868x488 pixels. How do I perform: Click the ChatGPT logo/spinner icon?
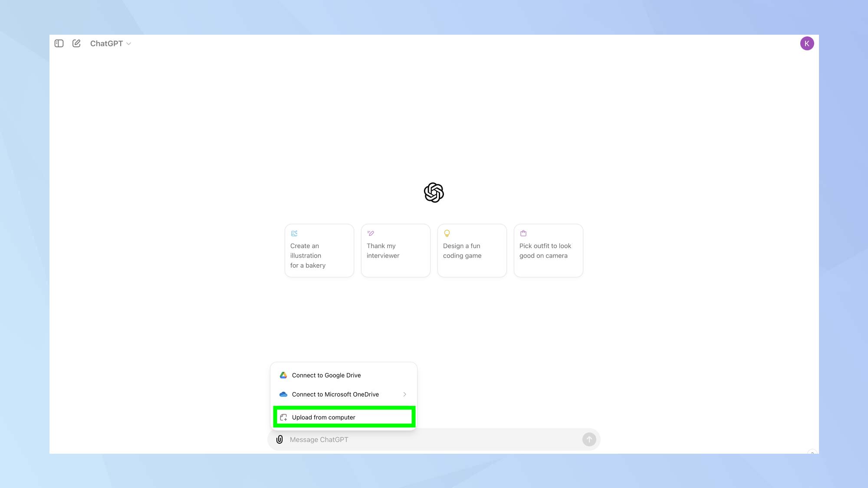[x=434, y=192]
